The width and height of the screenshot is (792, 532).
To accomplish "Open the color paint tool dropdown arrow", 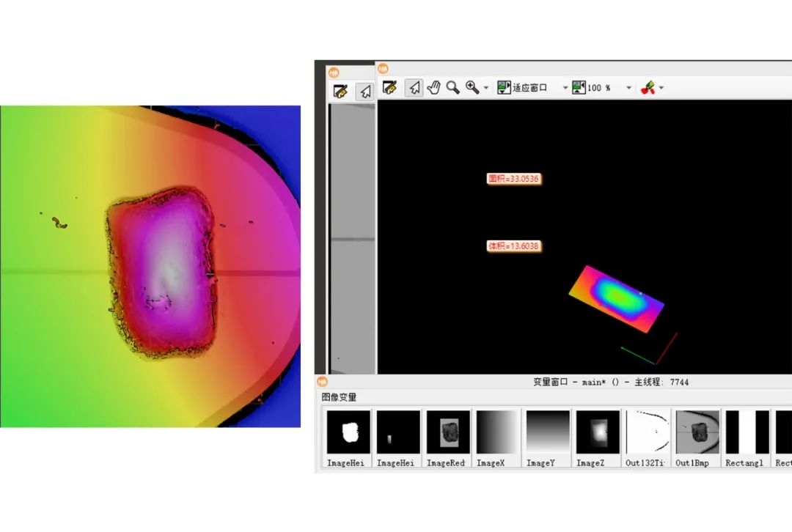I will click(x=661, y=88).
